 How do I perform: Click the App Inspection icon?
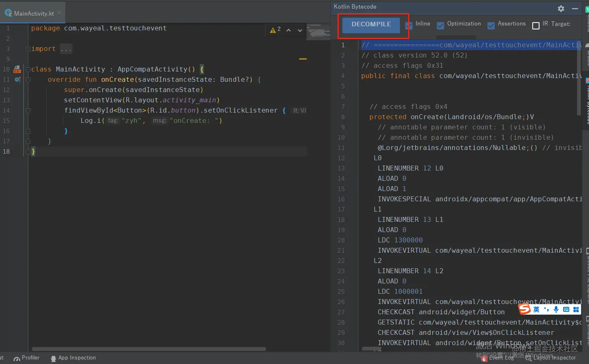coord(53,359)
